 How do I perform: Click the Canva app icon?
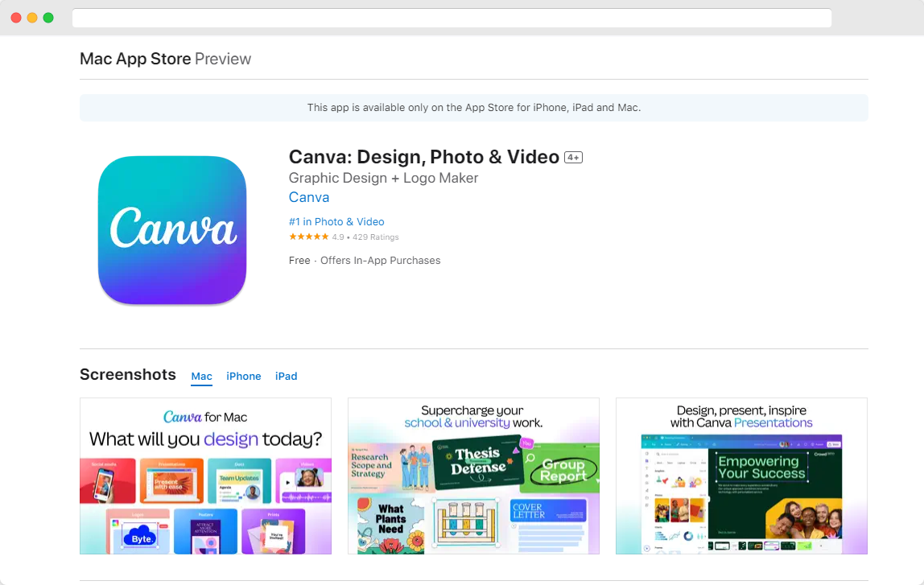(172, 230)
